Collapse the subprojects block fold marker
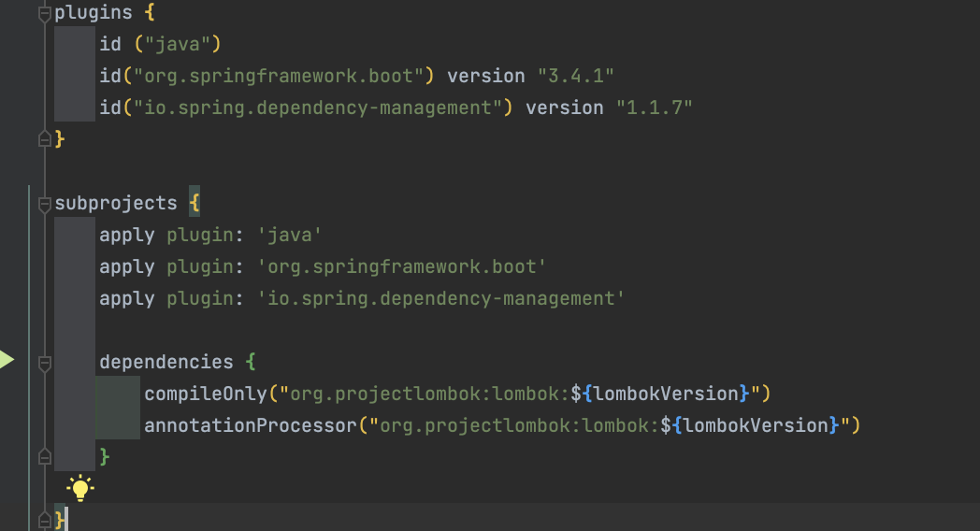Image resolution: width=980 pixels, height=531 pixels. tap(44, 204)
